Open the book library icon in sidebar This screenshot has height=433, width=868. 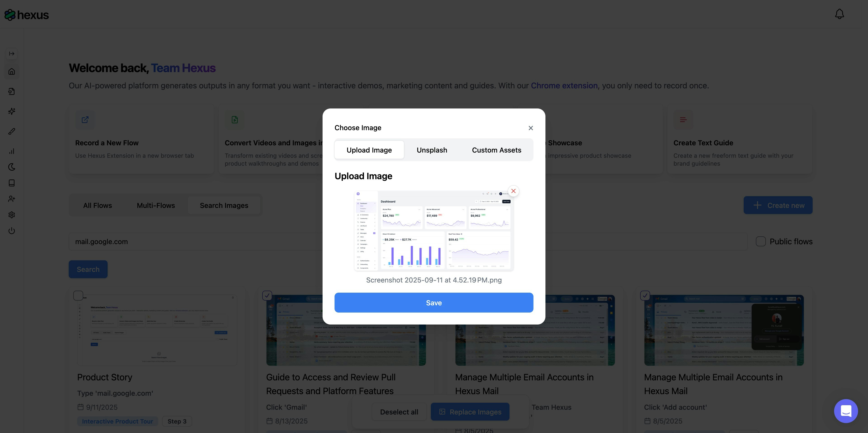pos(12,183)
